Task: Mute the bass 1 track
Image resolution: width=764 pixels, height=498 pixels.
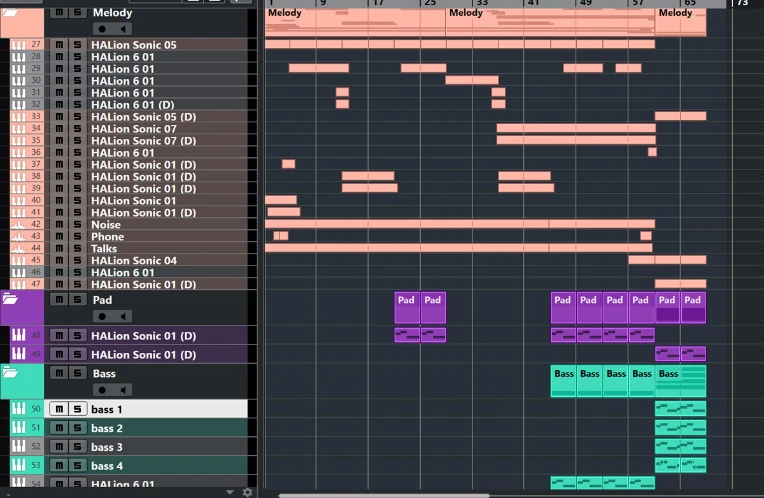Action: [x=59, y=409]
